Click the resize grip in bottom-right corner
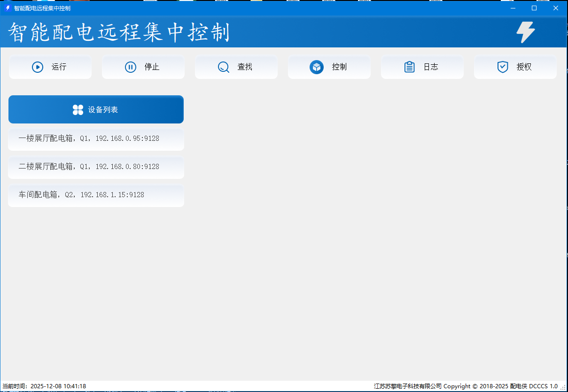Image resolution: width=568 pixels, height=392 pixels. point(563,388)
